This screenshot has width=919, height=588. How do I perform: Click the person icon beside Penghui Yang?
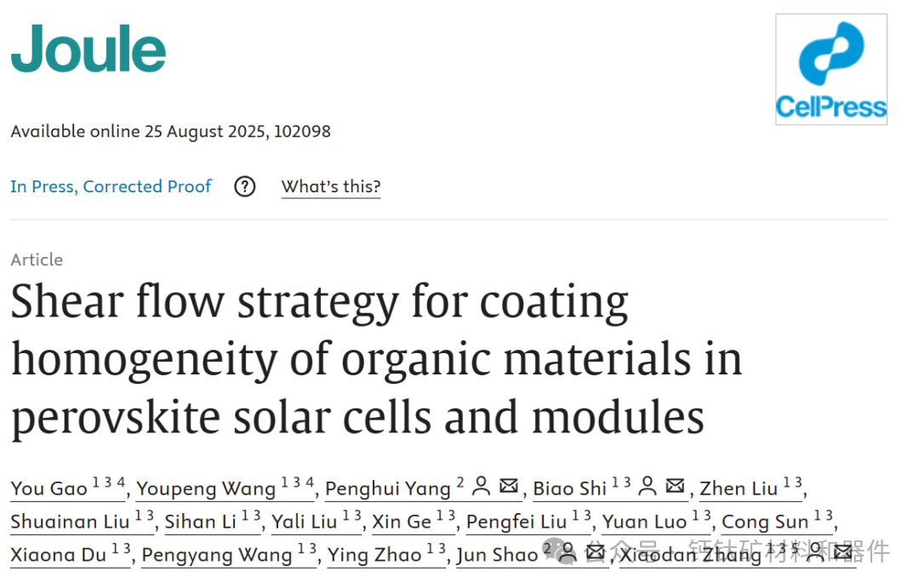[x=482, y=487]
